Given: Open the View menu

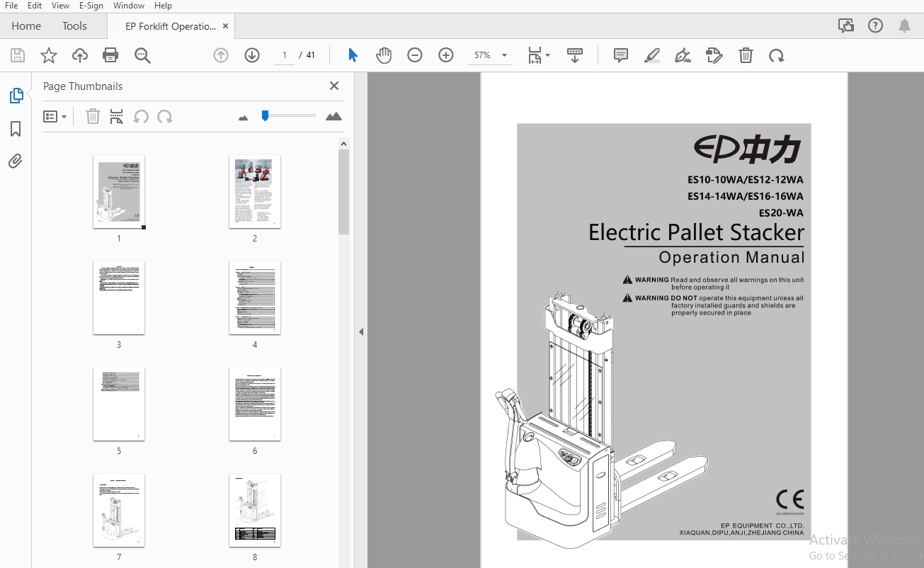Looking at the screenshot, I should coord(61,6).
